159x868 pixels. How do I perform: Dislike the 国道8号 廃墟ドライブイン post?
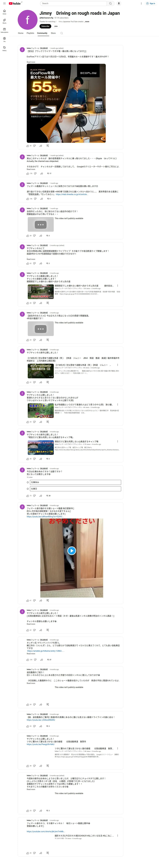pos(34,726)
